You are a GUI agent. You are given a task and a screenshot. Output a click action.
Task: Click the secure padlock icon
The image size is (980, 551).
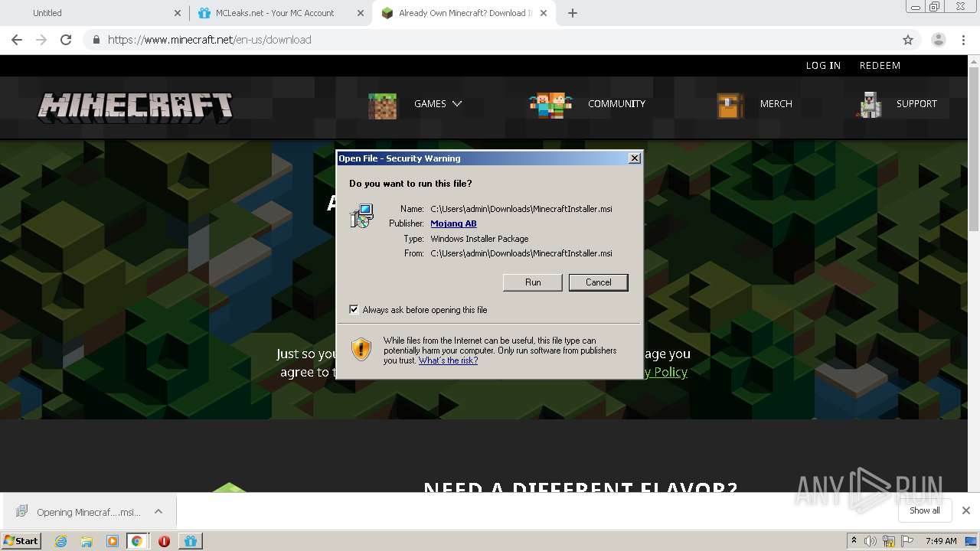click(x=96, y=40)
